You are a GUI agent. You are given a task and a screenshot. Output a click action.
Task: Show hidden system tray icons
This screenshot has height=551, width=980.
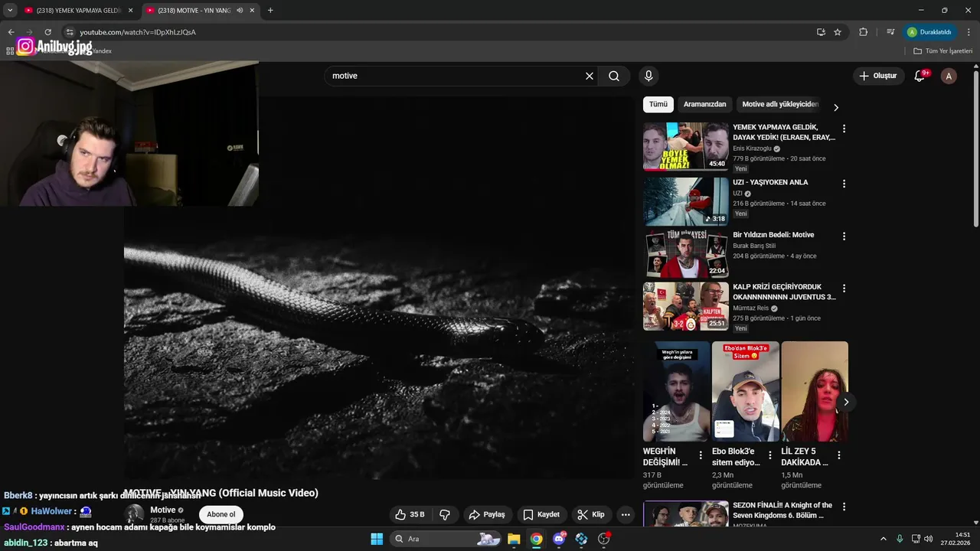pos(883,539)
